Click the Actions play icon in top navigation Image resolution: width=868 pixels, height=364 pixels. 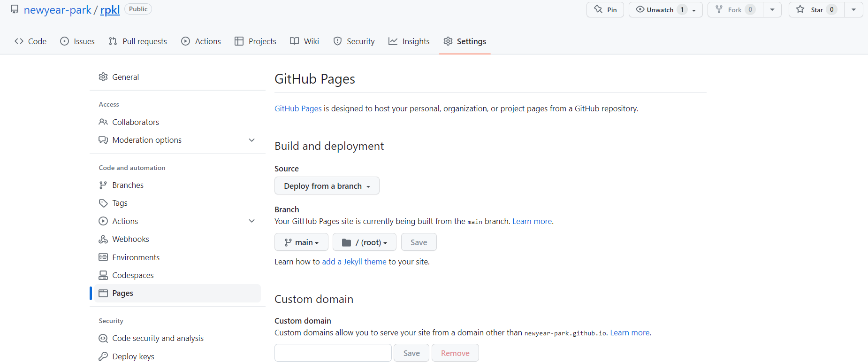(186, 41)
